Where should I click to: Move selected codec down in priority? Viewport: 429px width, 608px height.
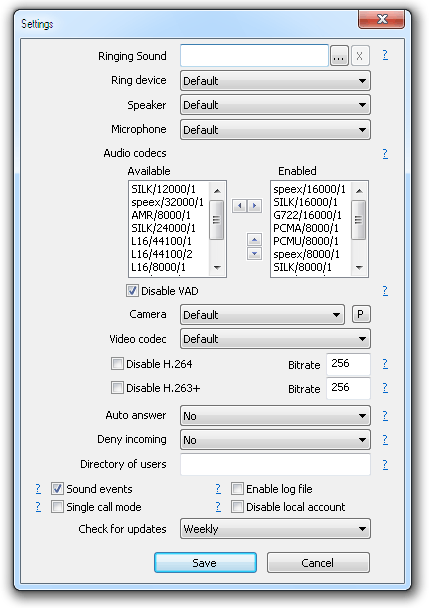click(254, 254)
